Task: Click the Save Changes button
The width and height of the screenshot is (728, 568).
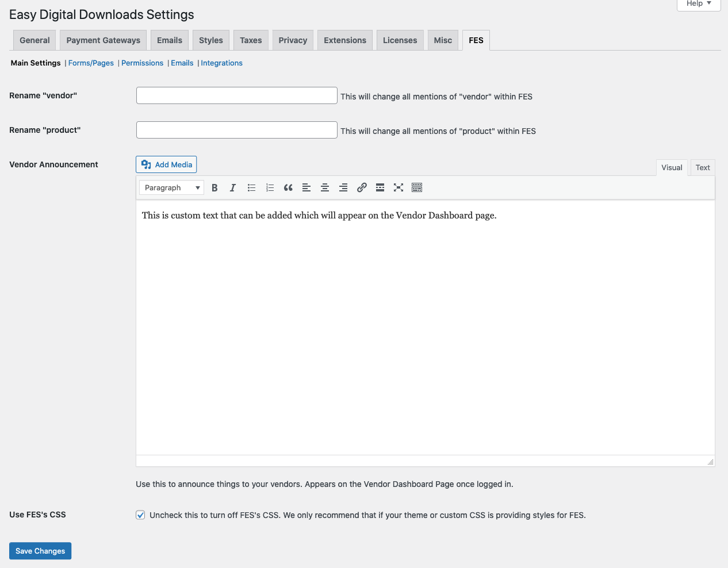Action: tap(40, 551)
